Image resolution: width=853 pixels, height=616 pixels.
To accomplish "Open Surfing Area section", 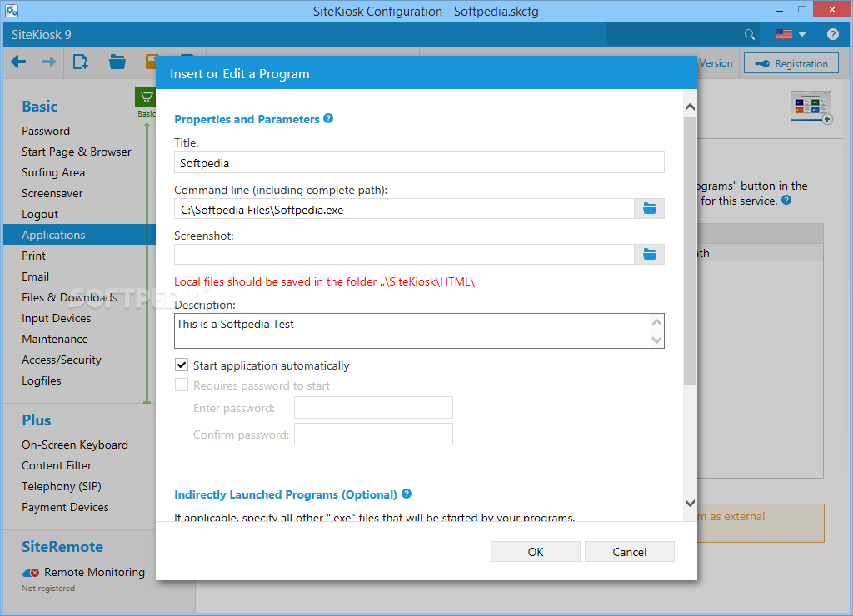I will tap(53, 172).
